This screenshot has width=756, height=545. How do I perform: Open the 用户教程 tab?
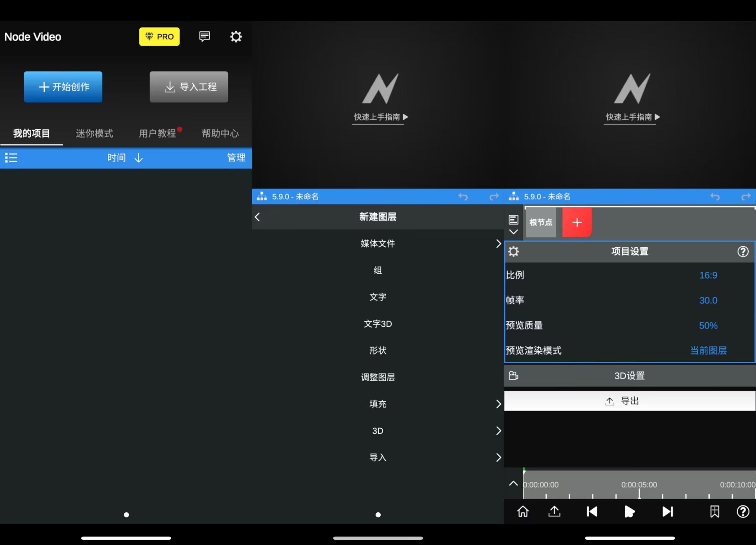[157, 134]
